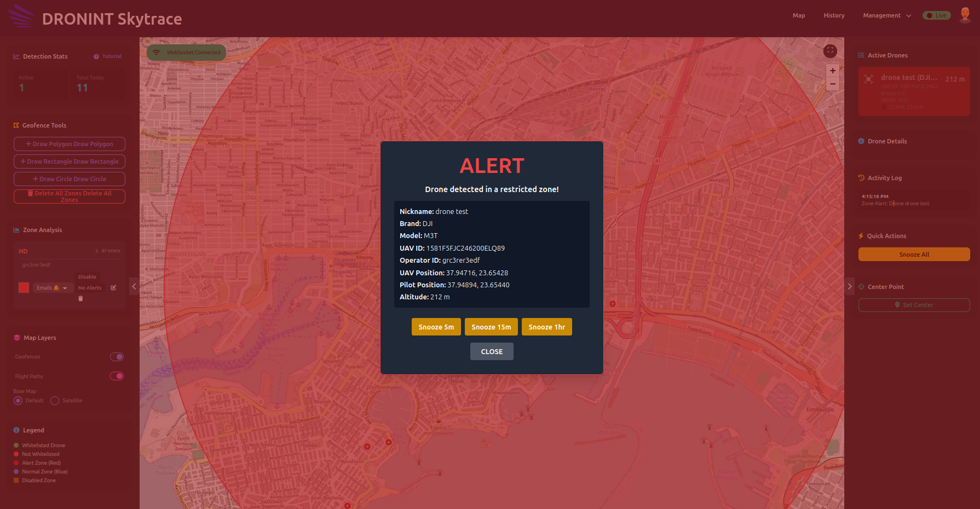Click the red zone color swatch
980x509 pixels.
pyautogui.click(x=24, y=287)
